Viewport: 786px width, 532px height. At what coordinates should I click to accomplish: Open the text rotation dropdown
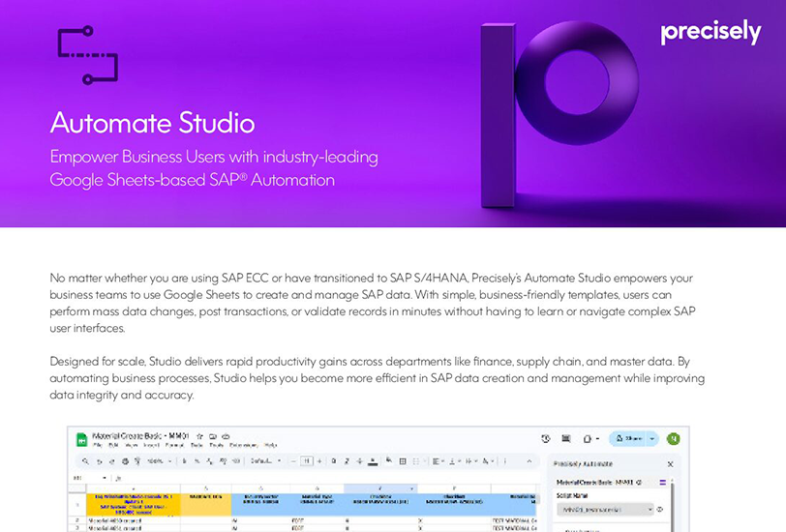coord(488,461)
